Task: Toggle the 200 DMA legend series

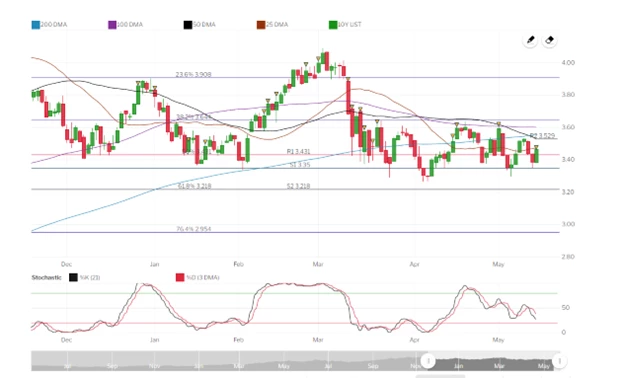Action: (x=49, y=25)
